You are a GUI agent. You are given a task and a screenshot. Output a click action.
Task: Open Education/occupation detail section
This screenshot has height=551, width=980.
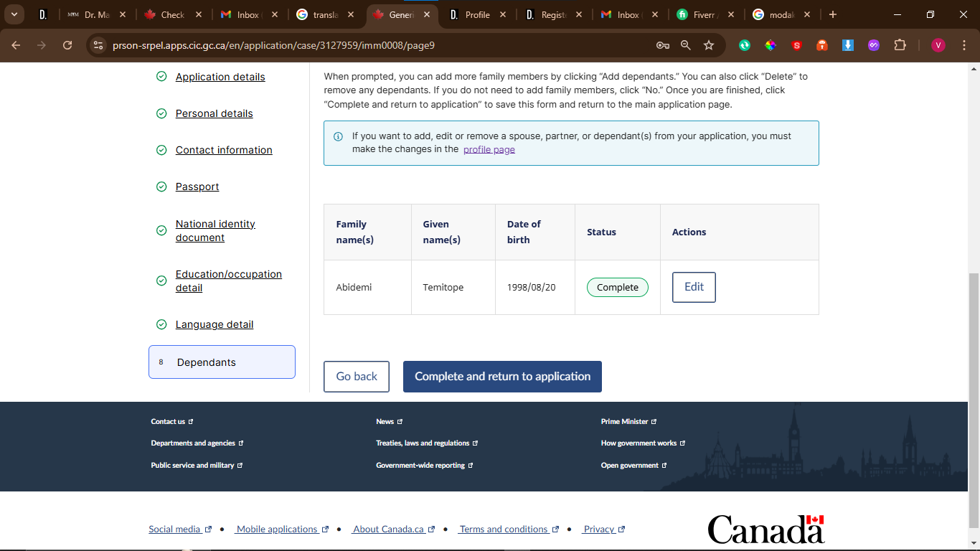tap(229, 281)
